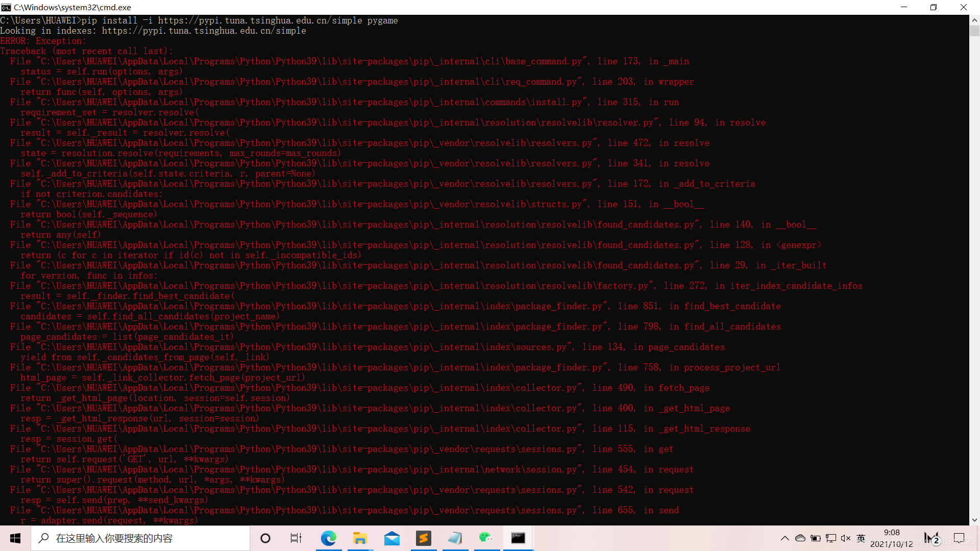Viewport: 980px width, 551px height.
Task: Launch Microsoft Edge from the taskbar
Action: click(328, 538)
